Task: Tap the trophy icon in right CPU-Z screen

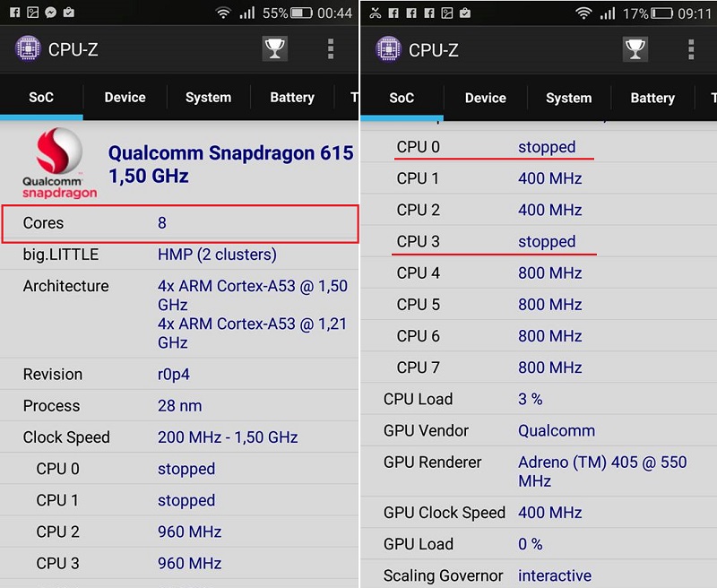Action: point(635,49)
